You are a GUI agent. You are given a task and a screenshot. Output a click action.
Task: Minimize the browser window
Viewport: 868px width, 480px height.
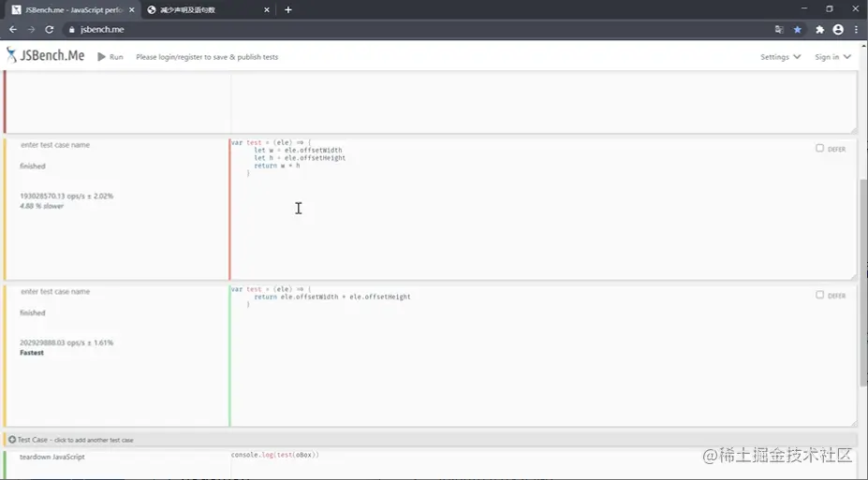[803, 8]
